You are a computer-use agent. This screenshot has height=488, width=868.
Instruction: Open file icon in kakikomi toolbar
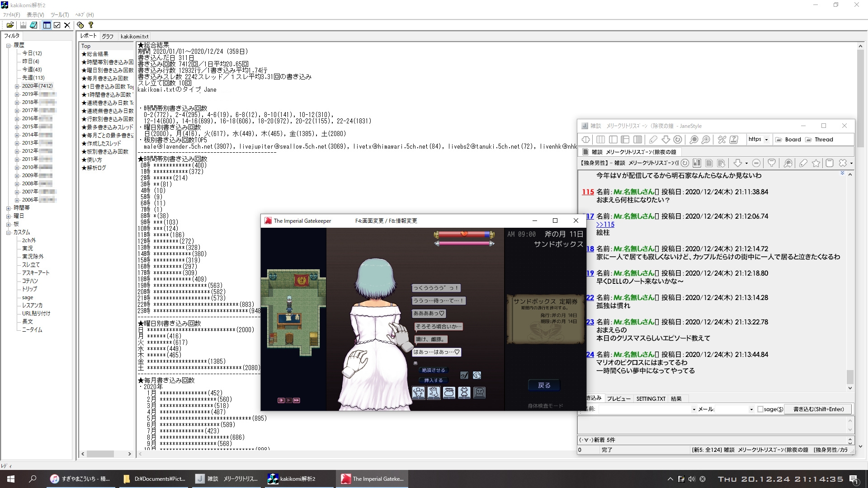click(10, 25)
